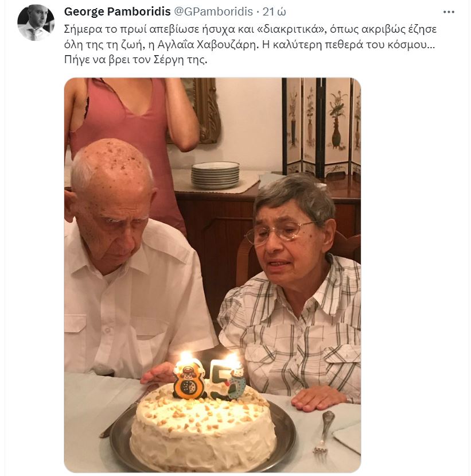Click the tweet's first line starting with Σήμερα
The height and width of the screenshot is (476, 471).
(x=250, y=29)
